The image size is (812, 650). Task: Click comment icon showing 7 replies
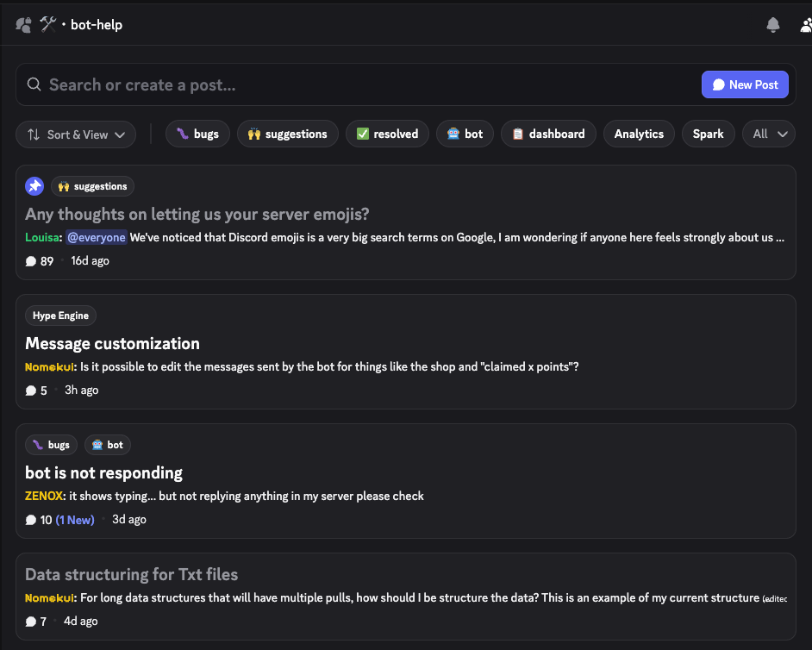click(31, 622)
